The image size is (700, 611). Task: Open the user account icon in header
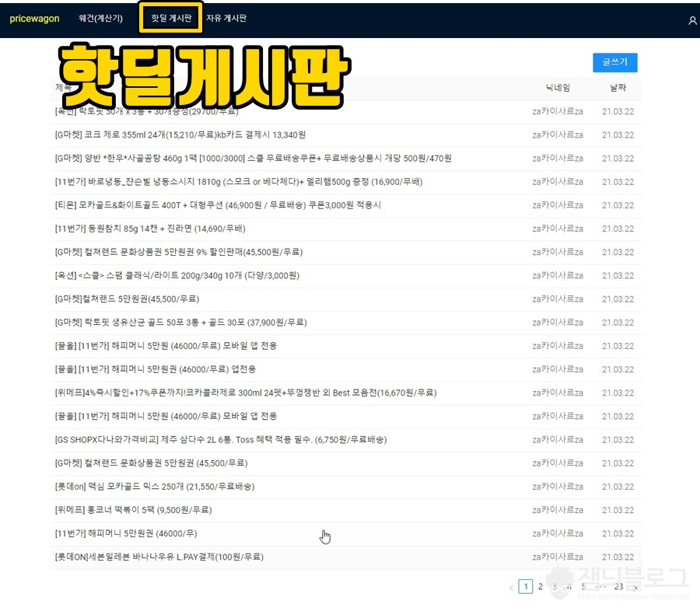(692, 20)
